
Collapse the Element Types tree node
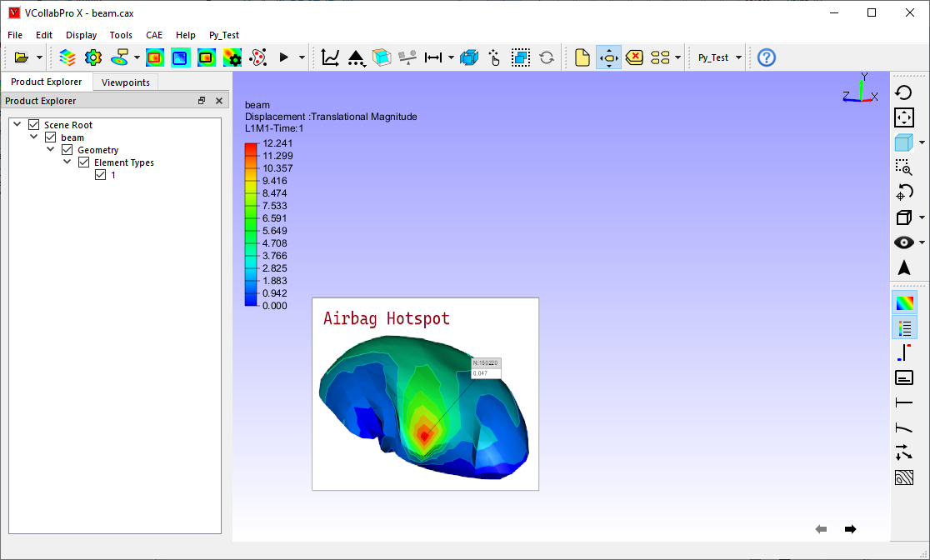tap(67, 162)
